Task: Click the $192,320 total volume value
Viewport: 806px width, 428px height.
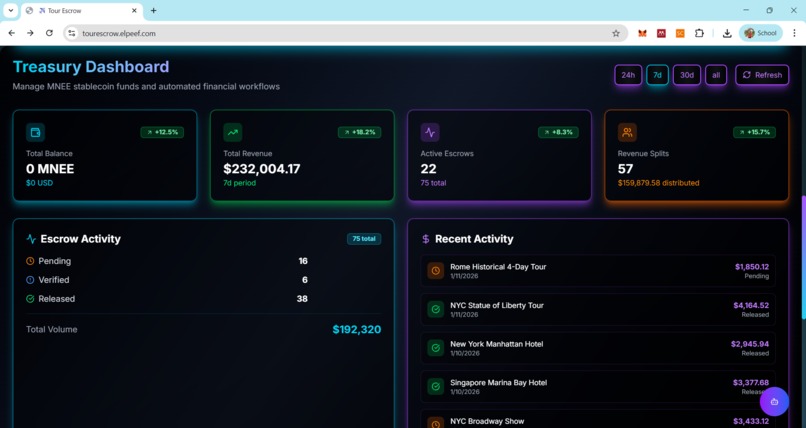Action: [x=357, y=329]
